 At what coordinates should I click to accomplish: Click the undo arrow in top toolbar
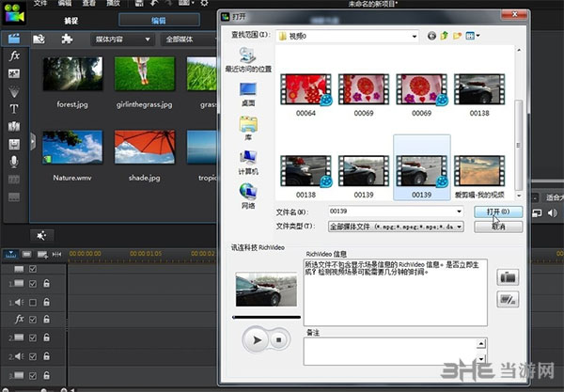[153, 3]
